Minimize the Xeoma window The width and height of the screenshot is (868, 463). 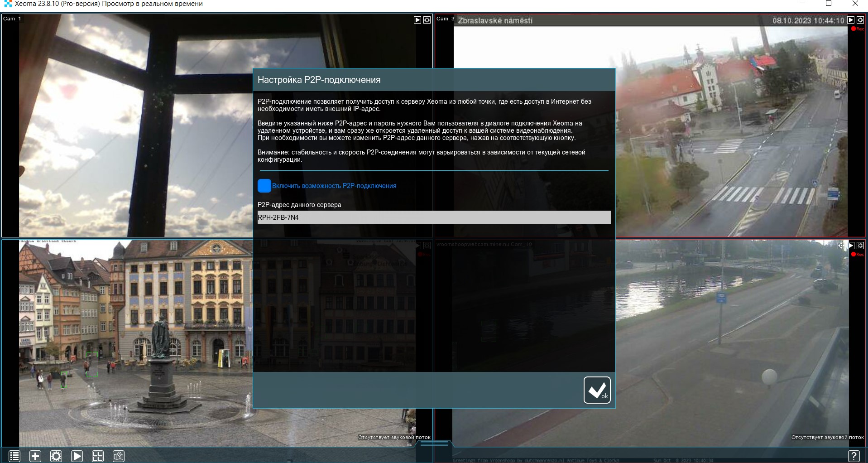click(802, 4)
